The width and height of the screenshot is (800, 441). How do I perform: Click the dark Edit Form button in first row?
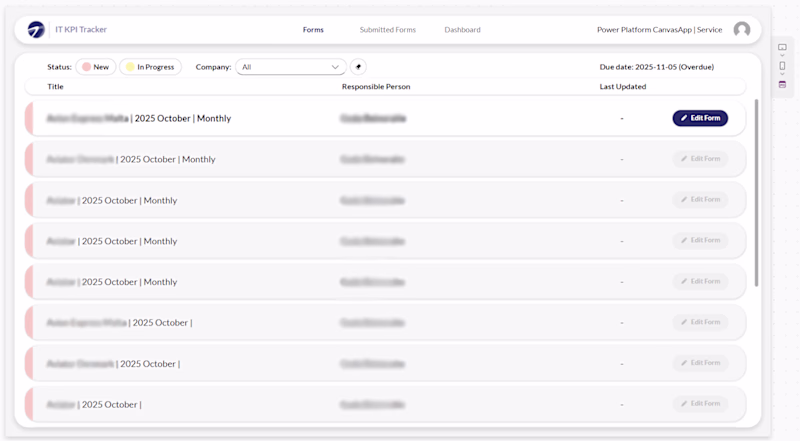pos(700,118)
